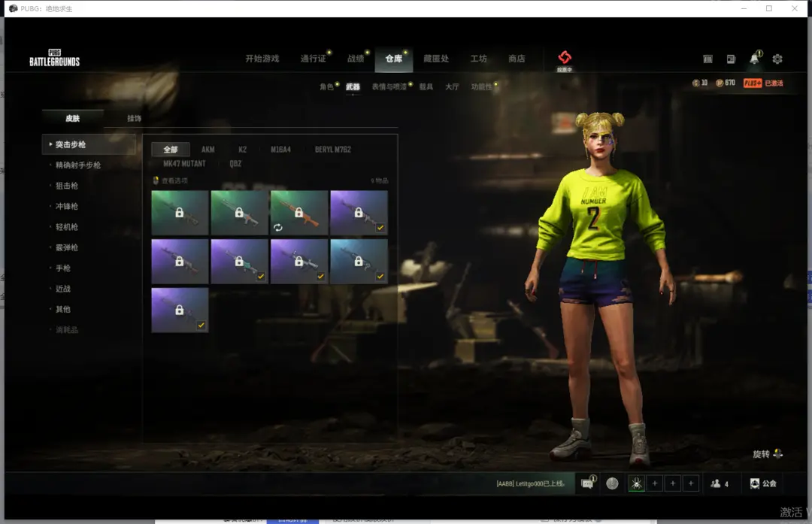This screenshot has height=524, width=812.
Task: Filter skins by 全部
Action: pyautogui.click(x=171, y=149)
